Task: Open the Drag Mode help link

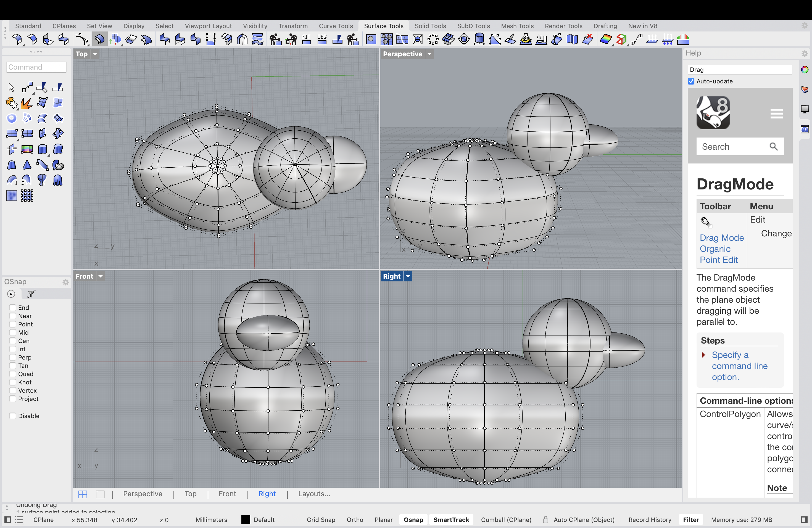Action: pyautogui.click(x=722, y=238)
